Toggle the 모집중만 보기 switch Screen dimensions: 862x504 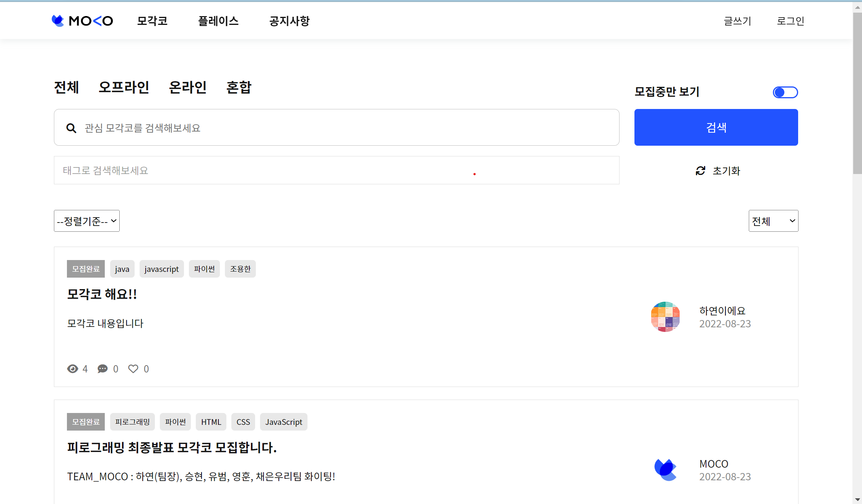pyautogui.click(x=785, y=92)
